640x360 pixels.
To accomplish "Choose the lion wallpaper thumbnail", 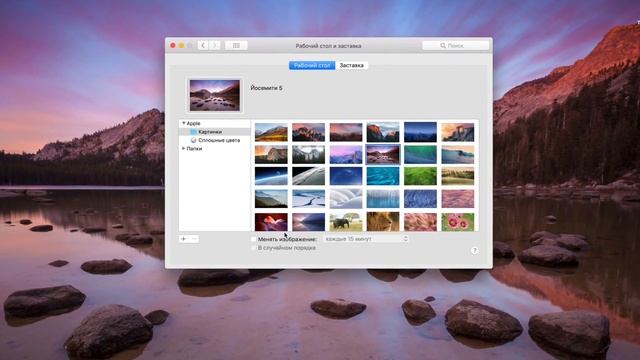I will pyautogui.click(x=383, y=222).
